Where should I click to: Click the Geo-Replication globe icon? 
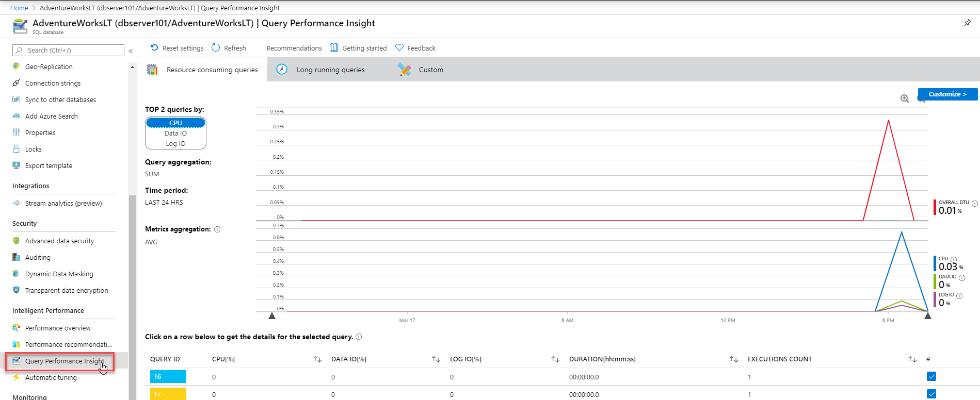[17, 66]
